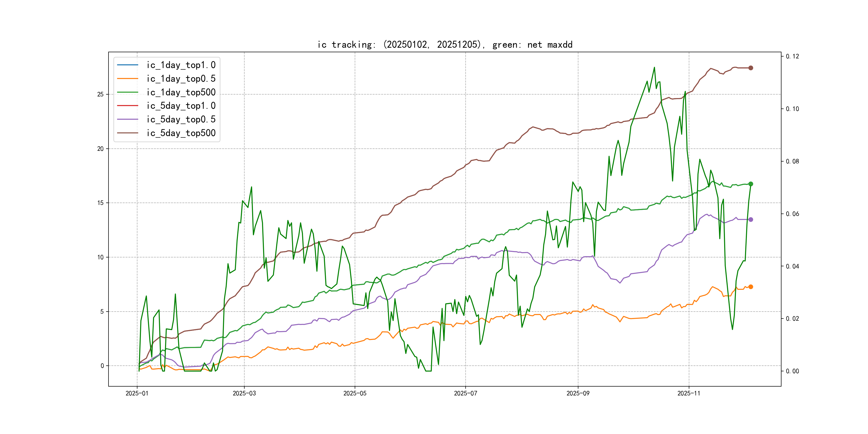Click the 2025-07 x-axis tick label
868x434 pixels.
tap(465, 393)
